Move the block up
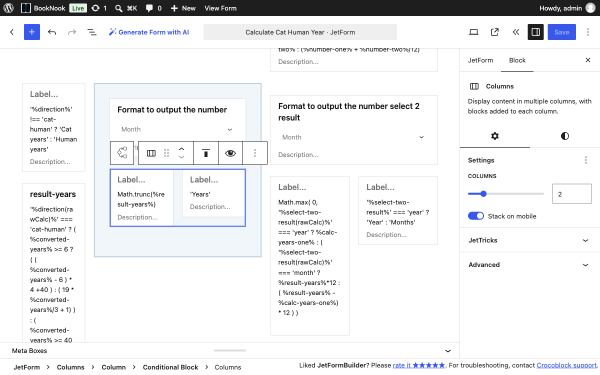Image resolution: width=600 pixels, height=375 pixels. coord(182,149)
